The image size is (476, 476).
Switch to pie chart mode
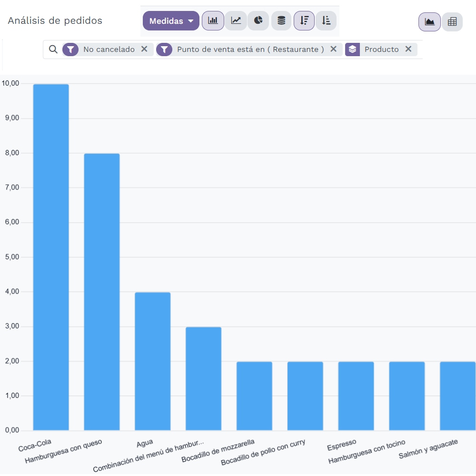258,21
